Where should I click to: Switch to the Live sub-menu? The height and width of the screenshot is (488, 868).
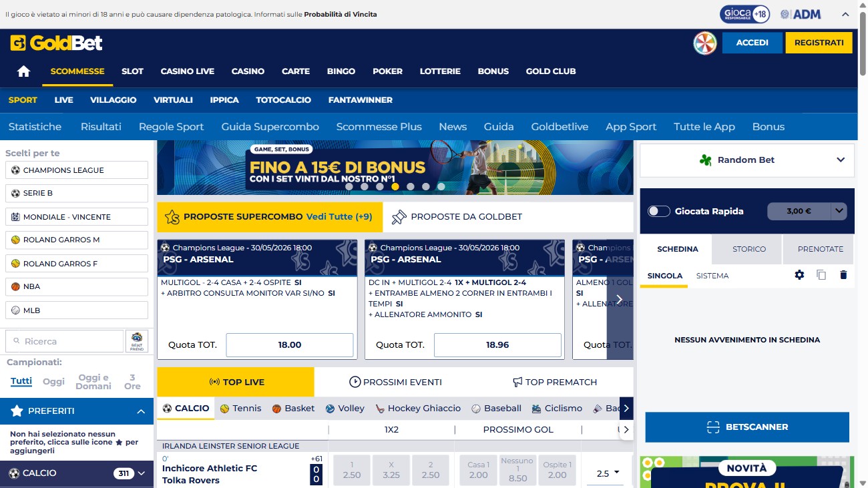63,100
